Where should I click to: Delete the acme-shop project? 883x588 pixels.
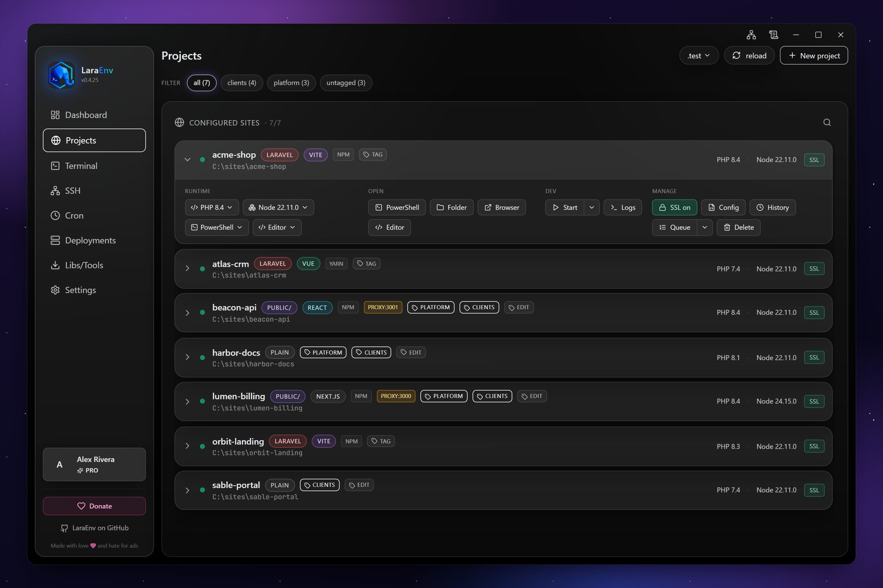[738, 227]
